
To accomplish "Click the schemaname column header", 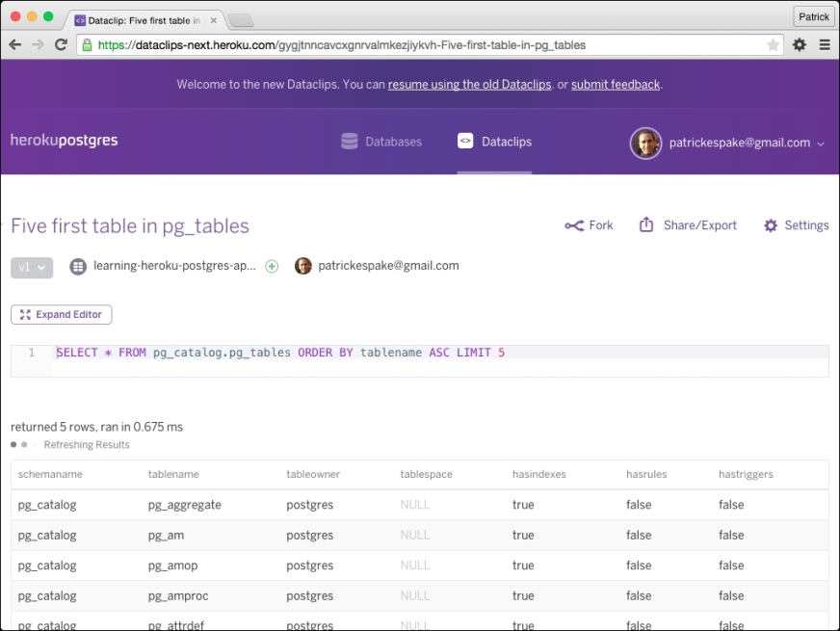I will pos(50,475).
